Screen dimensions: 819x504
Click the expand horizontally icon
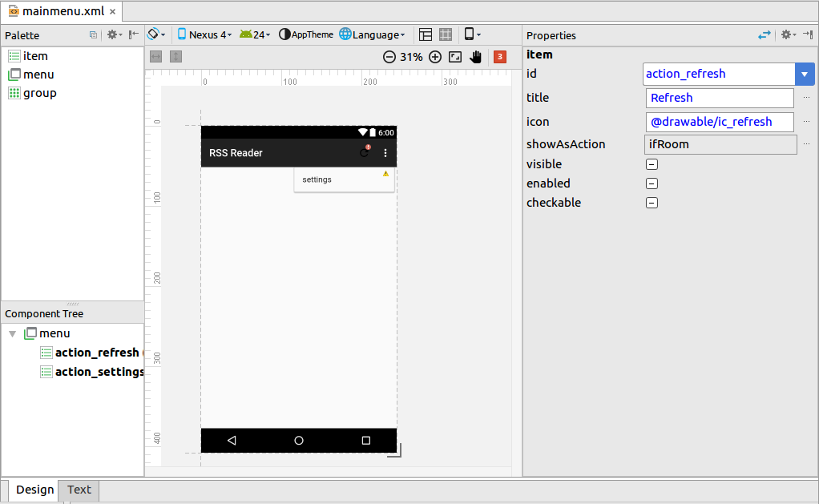155,56
